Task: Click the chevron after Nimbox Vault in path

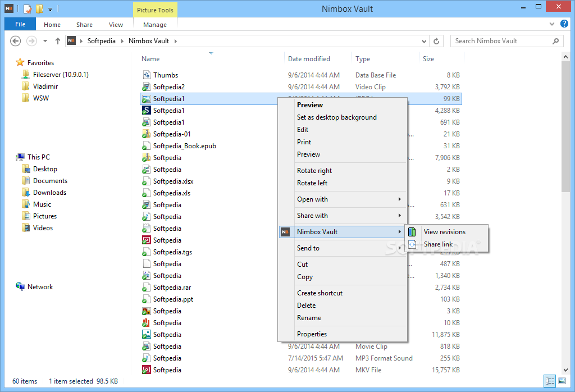Action: (175, 41)
